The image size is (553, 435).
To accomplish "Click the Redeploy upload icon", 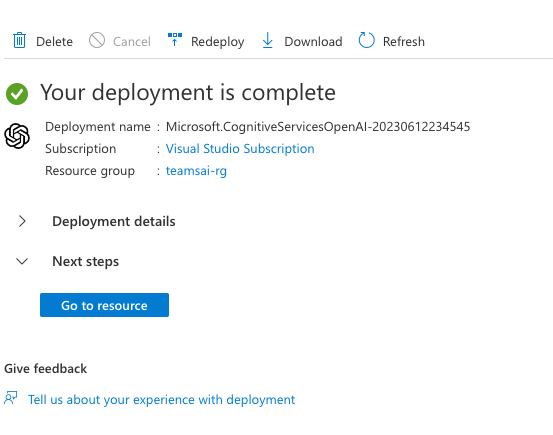I will pyautogui.click(x=175, y=40).
